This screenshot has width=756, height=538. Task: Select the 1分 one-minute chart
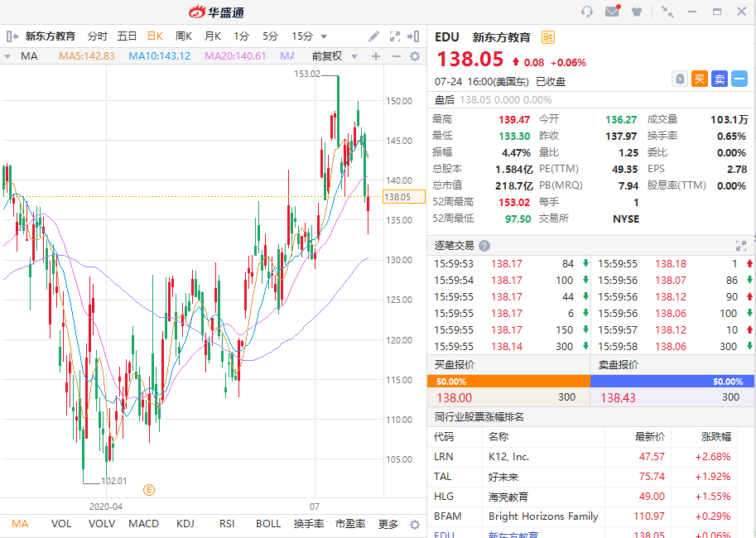pyautogui.click(x=242, y=36)
